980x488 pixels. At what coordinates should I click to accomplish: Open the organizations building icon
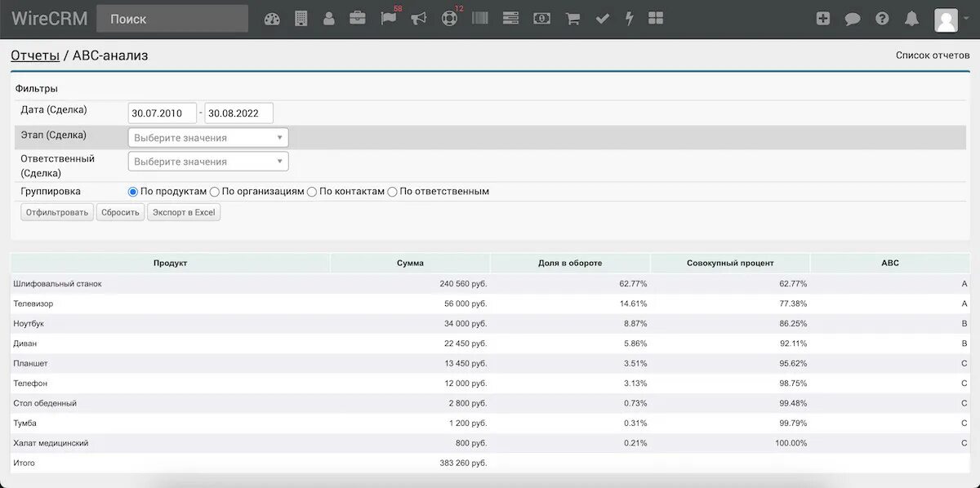click(301, 19)
